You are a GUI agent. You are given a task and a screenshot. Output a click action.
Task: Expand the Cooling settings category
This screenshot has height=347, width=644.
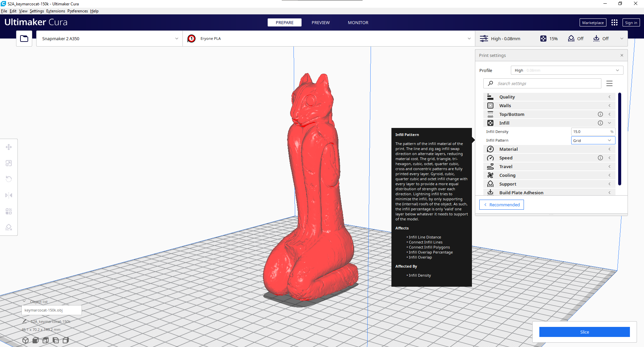coord(549,175)
